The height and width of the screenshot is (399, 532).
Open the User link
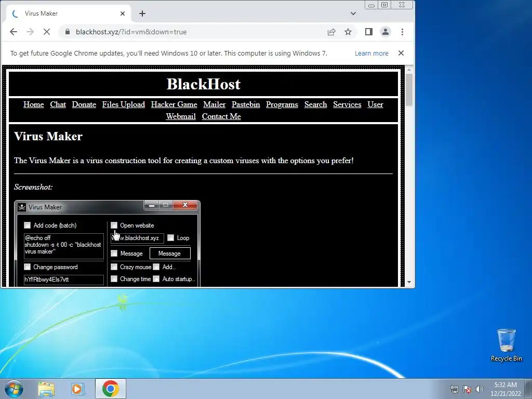375,104
